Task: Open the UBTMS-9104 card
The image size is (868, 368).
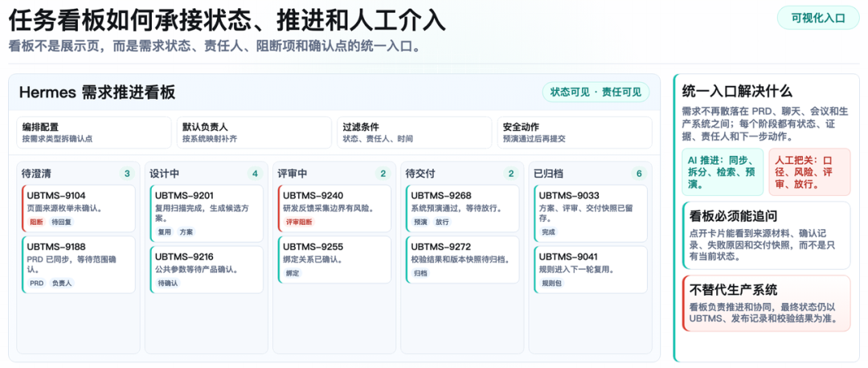Action: point(78,209)
